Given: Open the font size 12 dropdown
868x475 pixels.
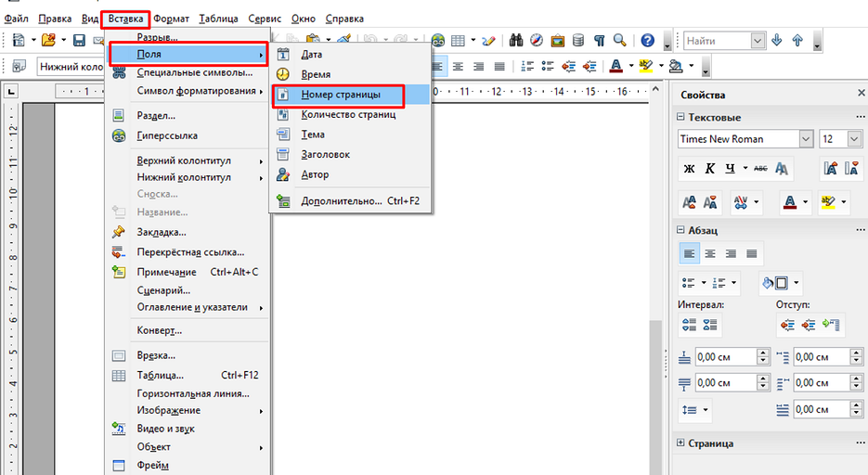Looking at the screenshot, I should 854,139.
